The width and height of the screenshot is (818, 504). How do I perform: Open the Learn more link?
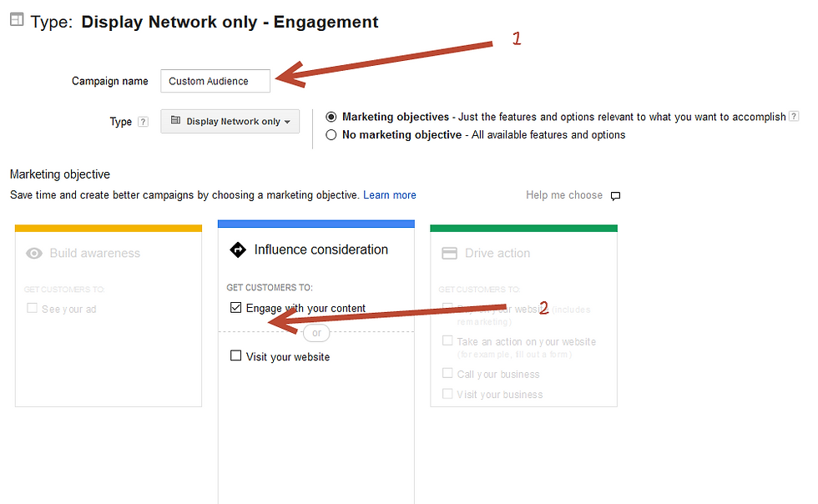tap(390, 195)
